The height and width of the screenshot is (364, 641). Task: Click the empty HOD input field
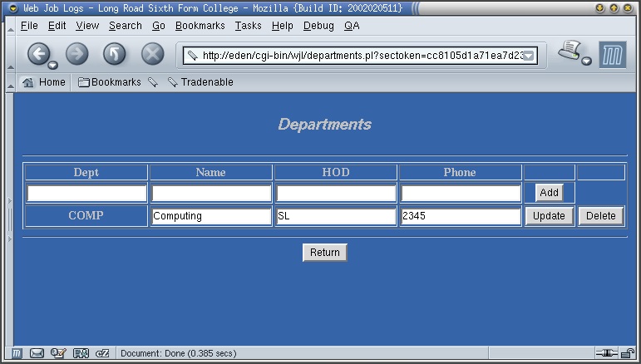[336, 193]
